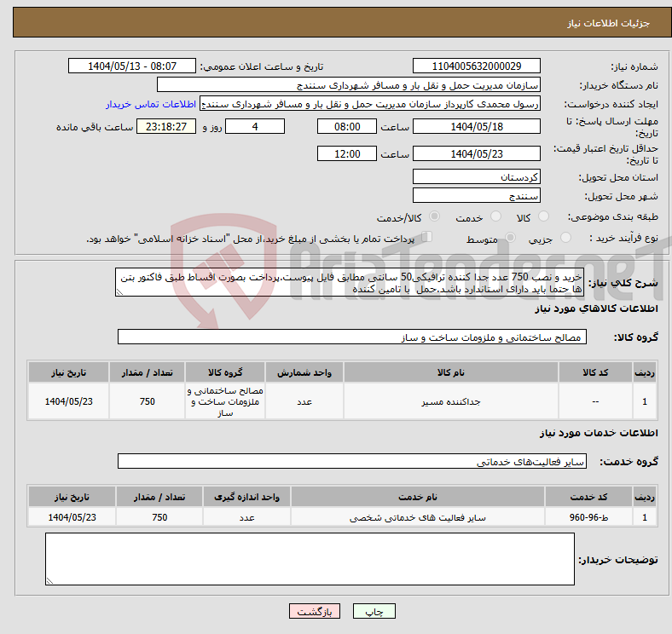Viewport: 672px width, 634px height.
Task: Click the شهر محل تحویل field سنندج
Action: pyautogui.click(x=476, y=195)
